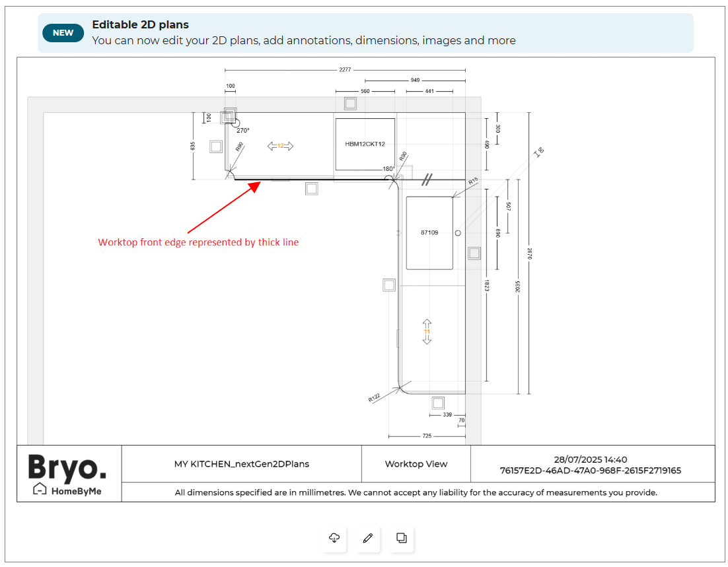Click the NEW badge in the banner
Viewport: 728px width, 567px height.
63,33
